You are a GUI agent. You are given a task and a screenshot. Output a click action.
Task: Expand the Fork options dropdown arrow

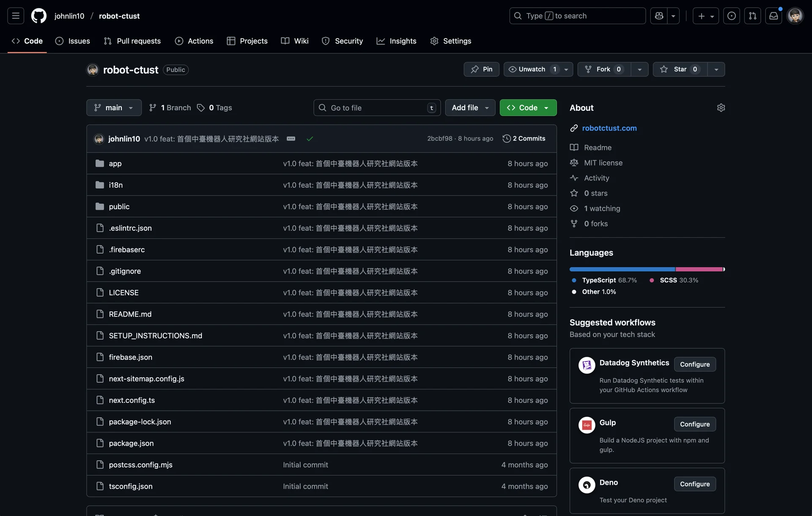pyautogui.click(x=639, y=69)
